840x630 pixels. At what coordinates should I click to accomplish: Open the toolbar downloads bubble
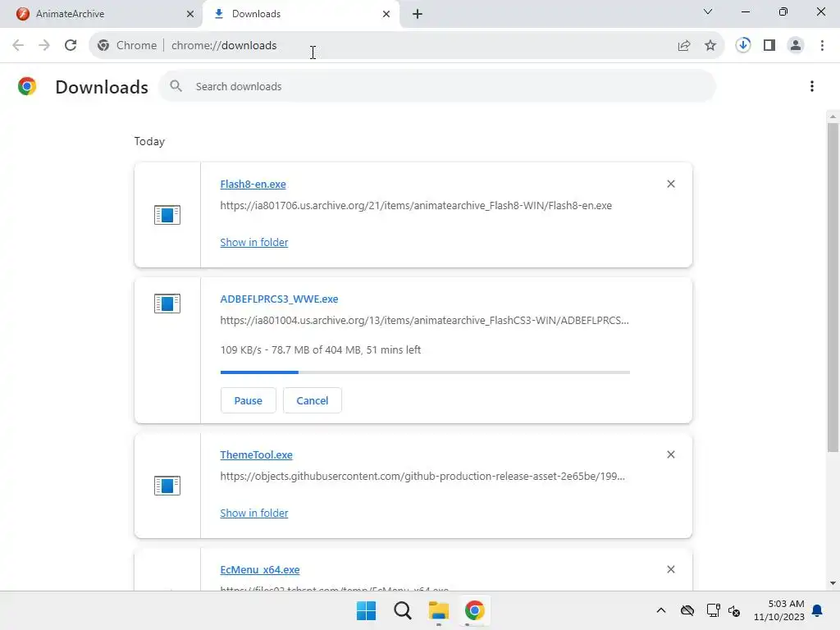pos(743,45)
